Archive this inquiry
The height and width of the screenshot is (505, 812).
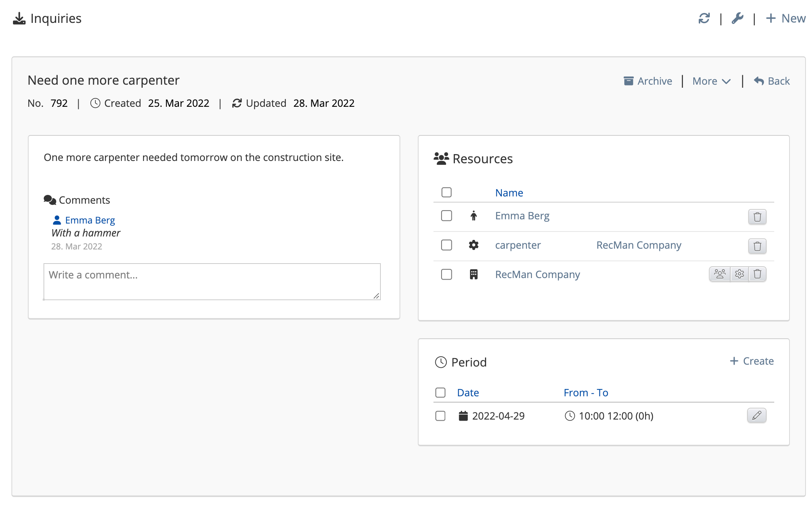click(648, 81)
